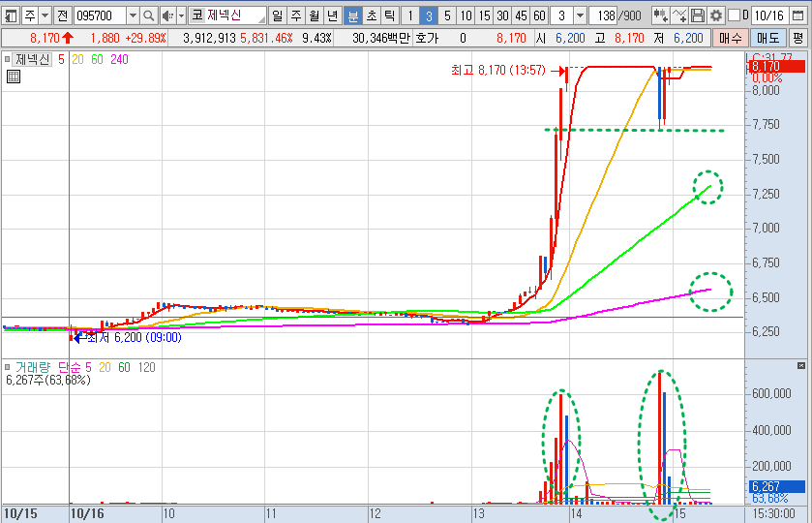
Task: Click the 60 moving average legend
Action: (98, 60)
